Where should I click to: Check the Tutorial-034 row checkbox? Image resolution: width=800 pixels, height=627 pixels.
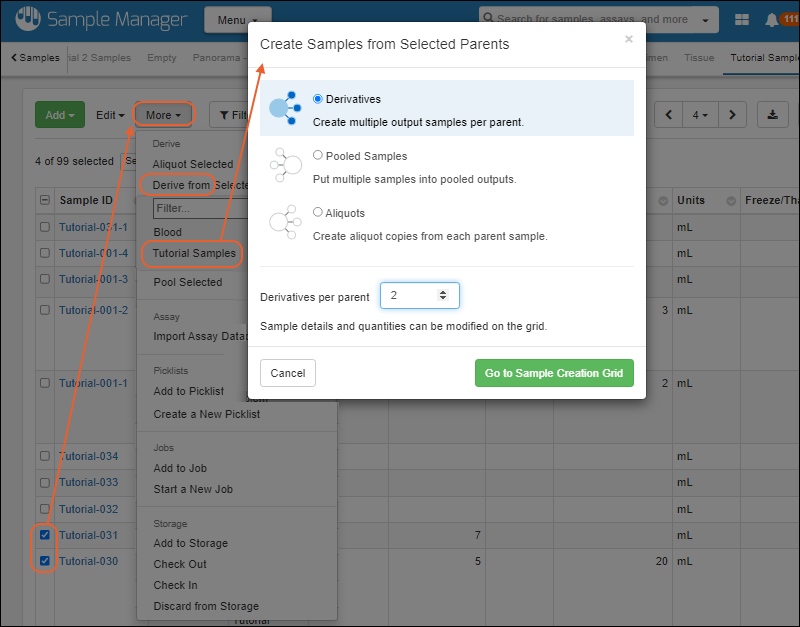pos(44,457)
